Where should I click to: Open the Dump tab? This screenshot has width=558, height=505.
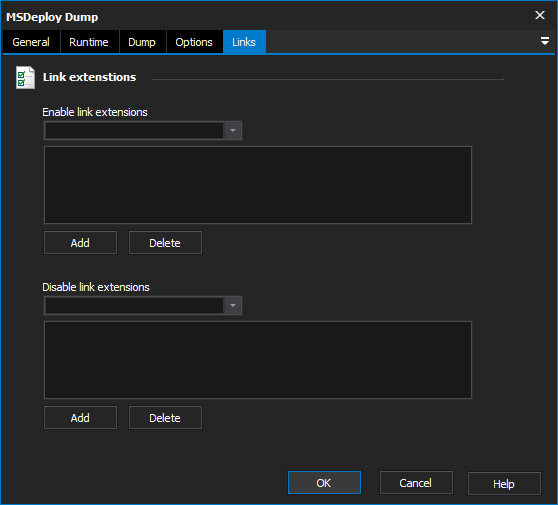(142, 42)
